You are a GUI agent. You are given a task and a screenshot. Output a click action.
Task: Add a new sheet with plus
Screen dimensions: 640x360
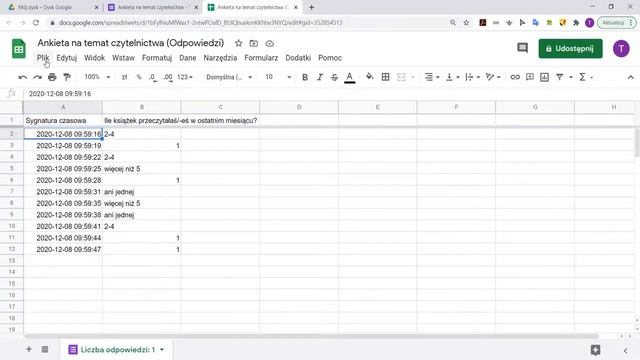click(x=29, y=349)
